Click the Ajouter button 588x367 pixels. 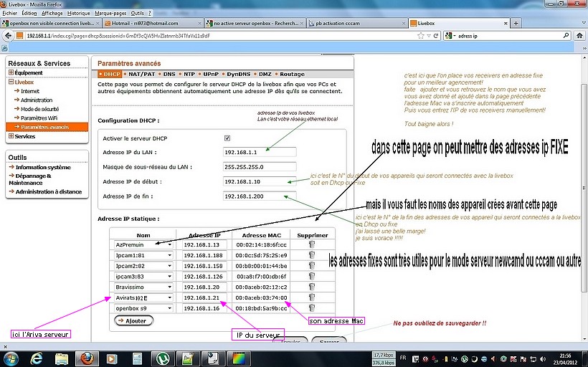[133, 321]
